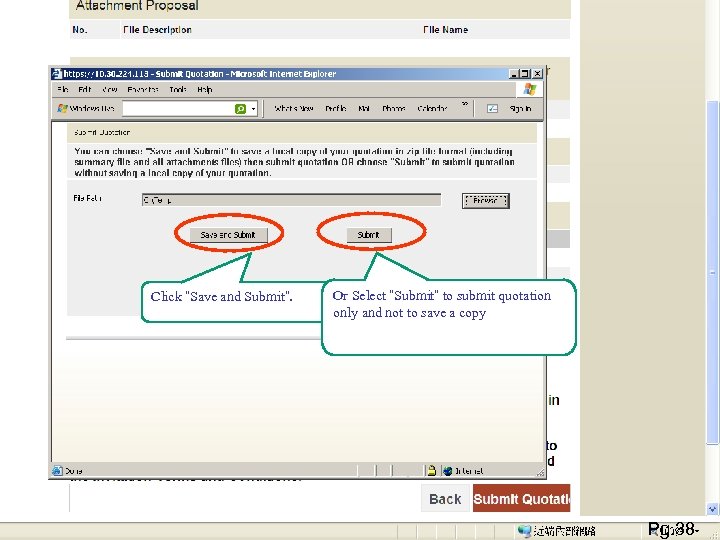The width and height of the screenshot is (720, 540).
Task: Click the IE page icon in title bar
Action: (x=56, y=73)
